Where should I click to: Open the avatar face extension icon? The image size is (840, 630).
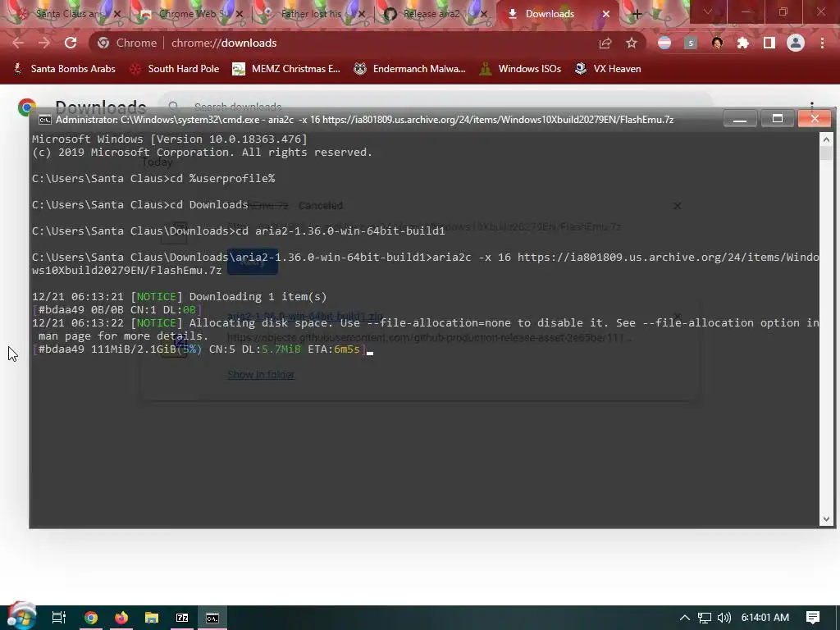717,43
